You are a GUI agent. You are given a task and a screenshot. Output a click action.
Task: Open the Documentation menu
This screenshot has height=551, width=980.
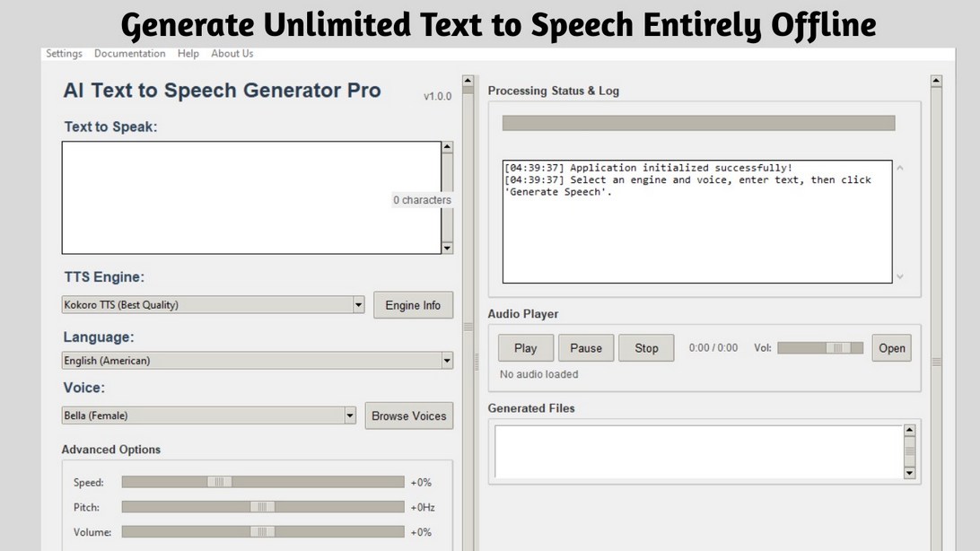click(x=129, y=54)
